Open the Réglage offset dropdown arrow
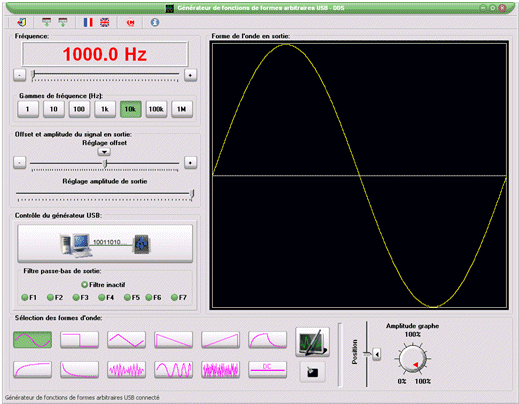This screenshot has height=404, width=519. (x=104, y=152)
